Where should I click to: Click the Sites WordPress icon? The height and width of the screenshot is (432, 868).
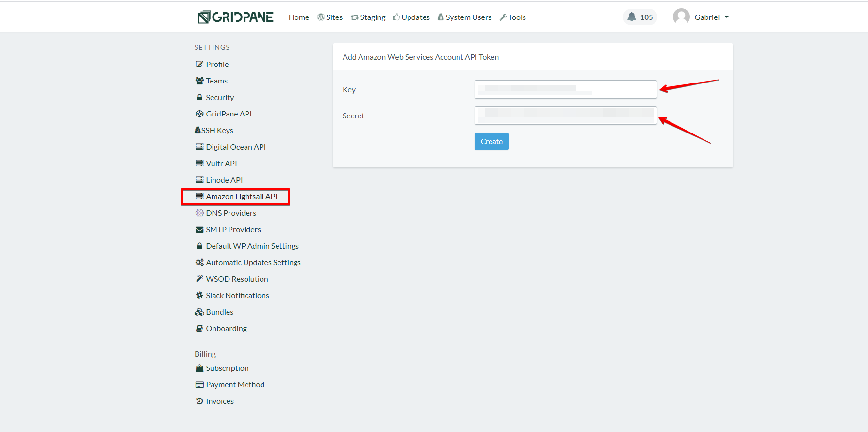point(321,17)
